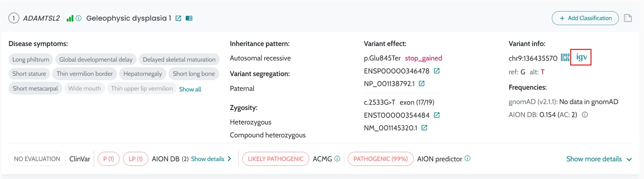
Task: Click the Add Classification button
Action: (585, 18)
